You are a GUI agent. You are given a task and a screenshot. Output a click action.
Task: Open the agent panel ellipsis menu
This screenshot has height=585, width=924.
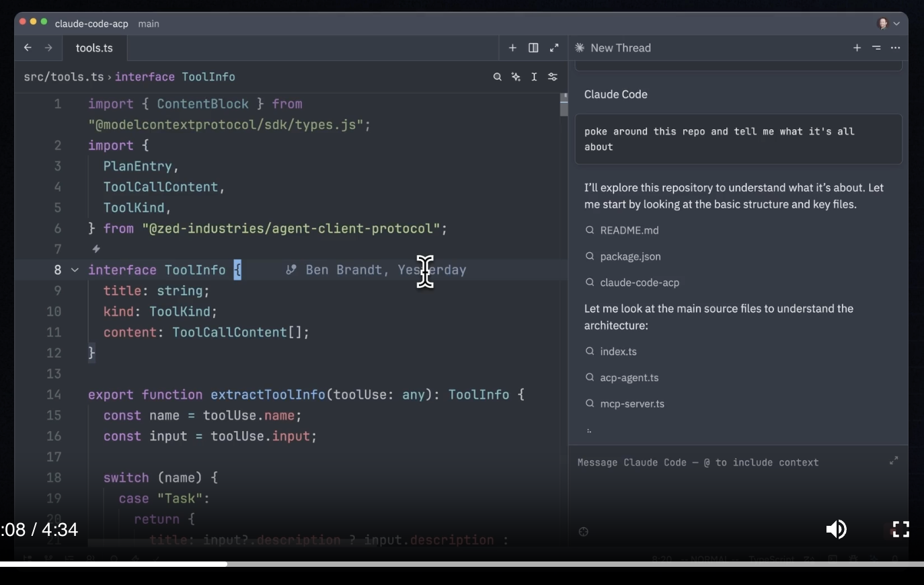(895, 48)
